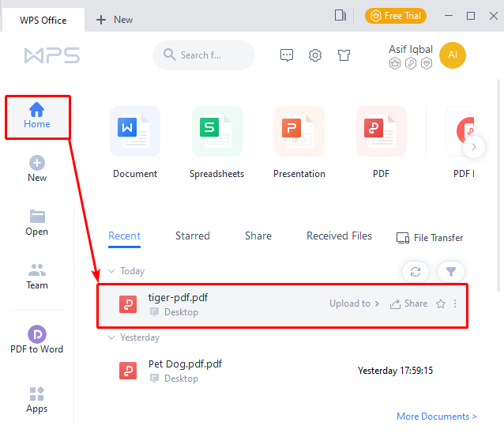Click the vertical scrollbar on right

click(498, 185)
